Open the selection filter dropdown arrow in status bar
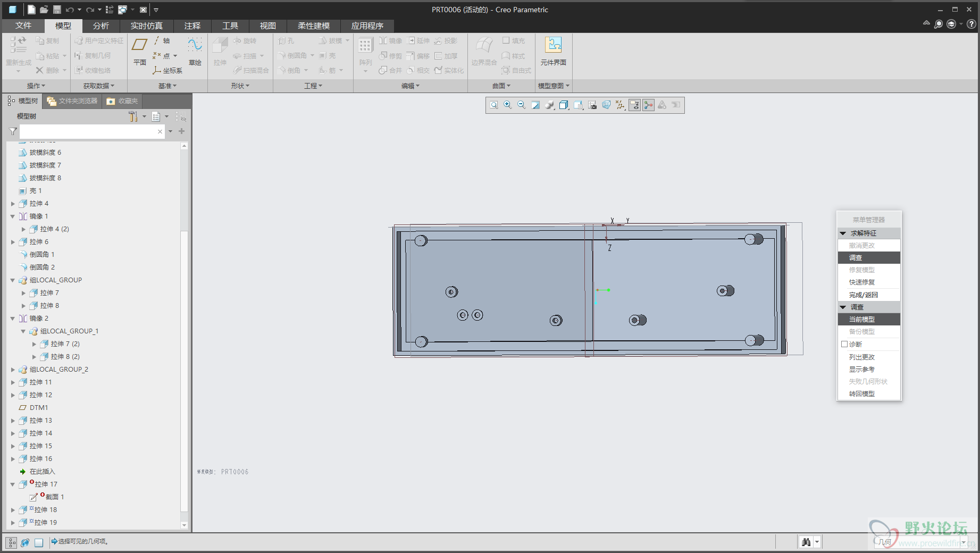Screen dimensions: 980x553 [964, 542]
